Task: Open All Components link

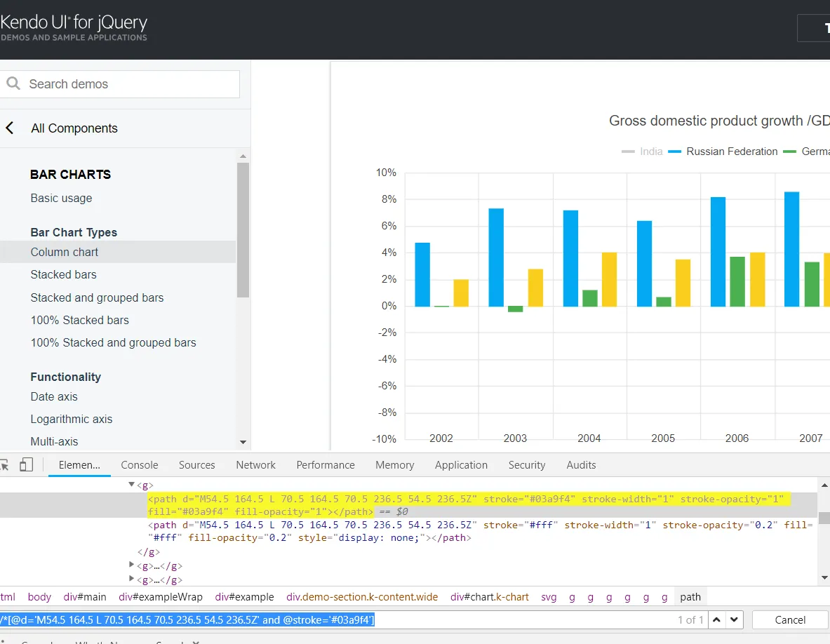Action: [74, 128]
